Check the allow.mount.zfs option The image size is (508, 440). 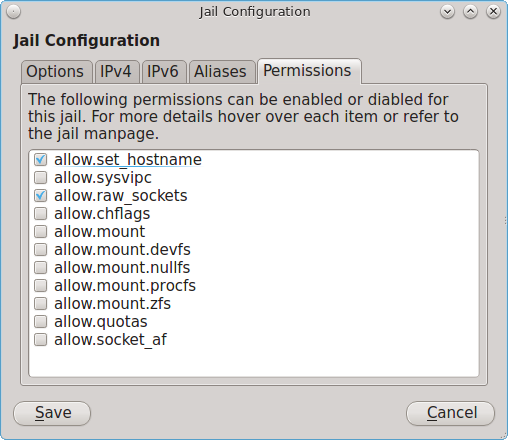[41, 304]
